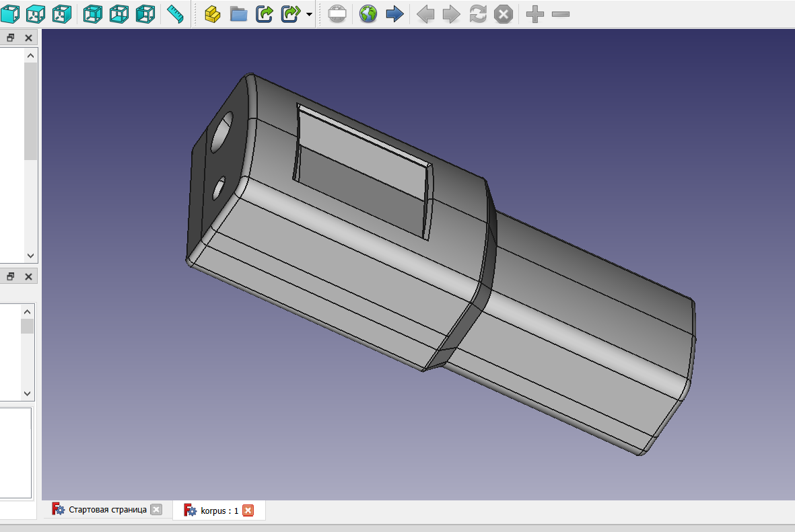Viewport: 795px width, 532px height.
Task: Click the blue forward arrow icon
Action: [395, 13]
